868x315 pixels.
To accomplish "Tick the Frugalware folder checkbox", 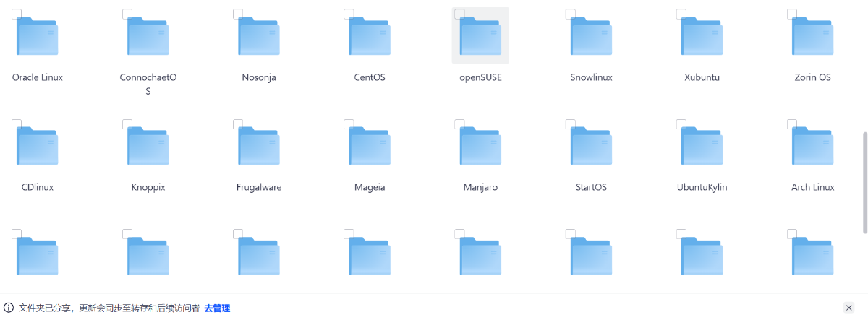I will 238,124.
